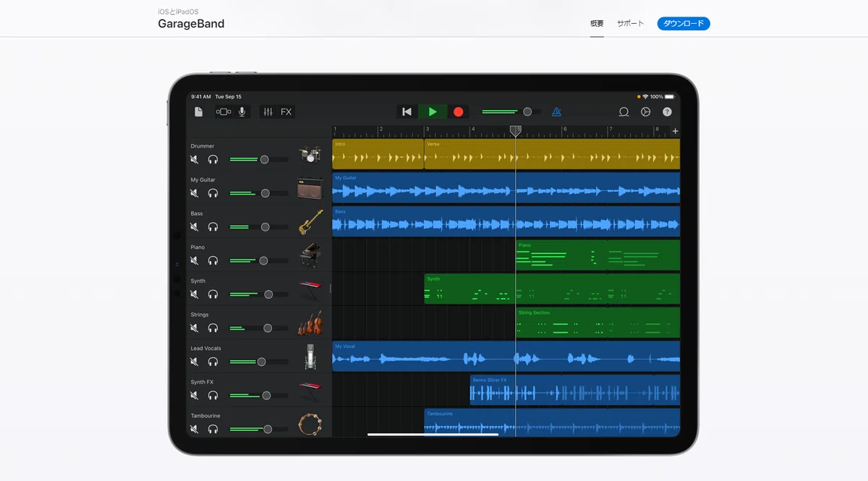Adjust the Drummer track volume slider

(258, 159)
